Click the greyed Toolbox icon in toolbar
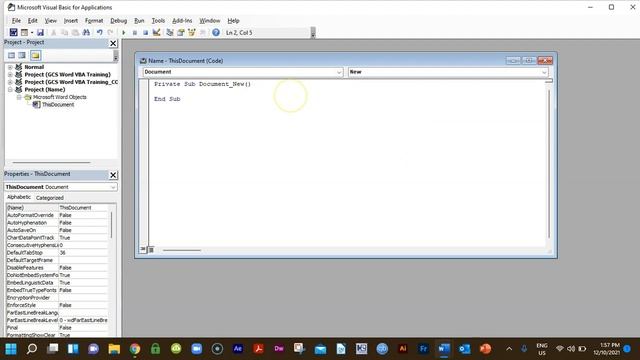 tap(202, 32)
